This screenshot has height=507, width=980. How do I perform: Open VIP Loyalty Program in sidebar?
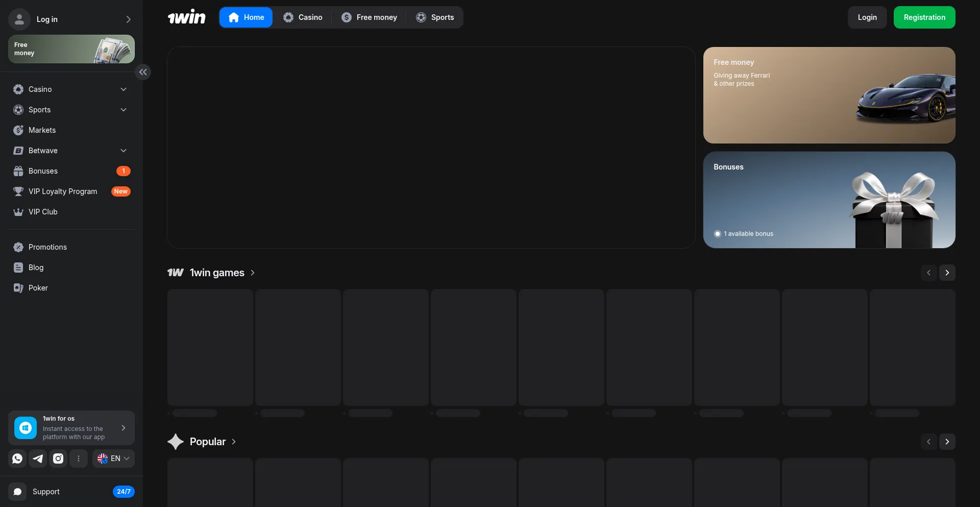pyautogui.click(x=71, y=191)
